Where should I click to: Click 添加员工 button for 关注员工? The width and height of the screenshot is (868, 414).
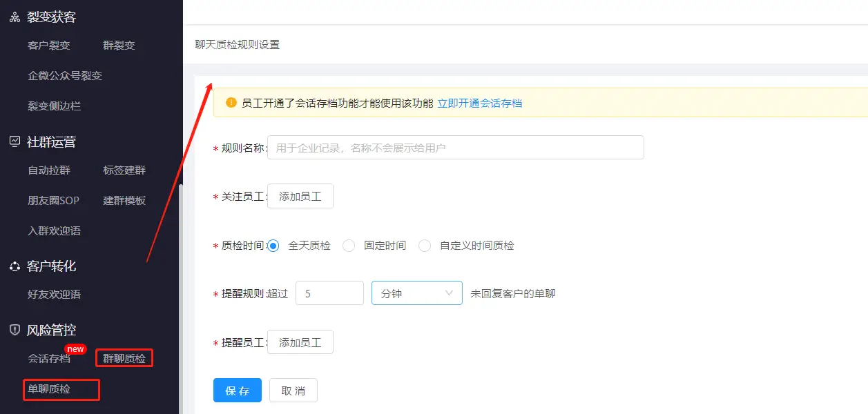(x=300, y=197)
